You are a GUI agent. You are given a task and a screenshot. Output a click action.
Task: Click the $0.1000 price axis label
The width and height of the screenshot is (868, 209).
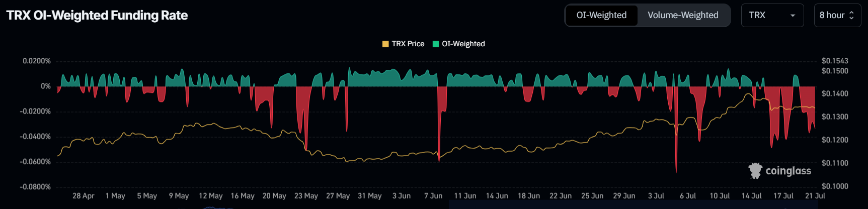[835, 186]
